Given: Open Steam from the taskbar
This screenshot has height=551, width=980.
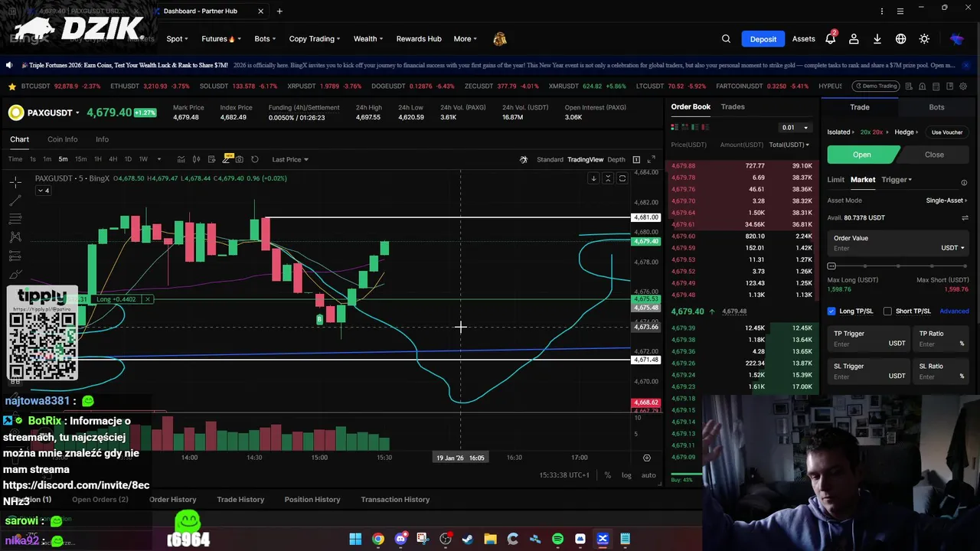Looking at the screenshot, I should (x=468, y=539).
